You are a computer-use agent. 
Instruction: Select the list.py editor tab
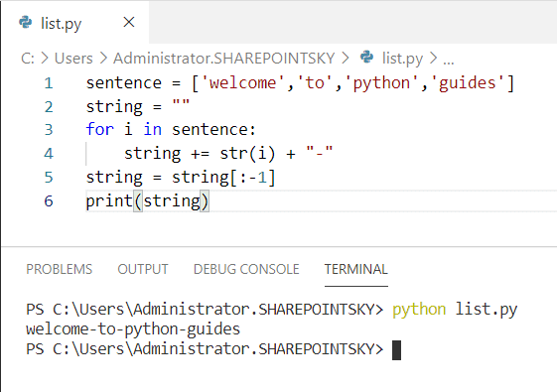pyautogui.click(x=74, y=23)
